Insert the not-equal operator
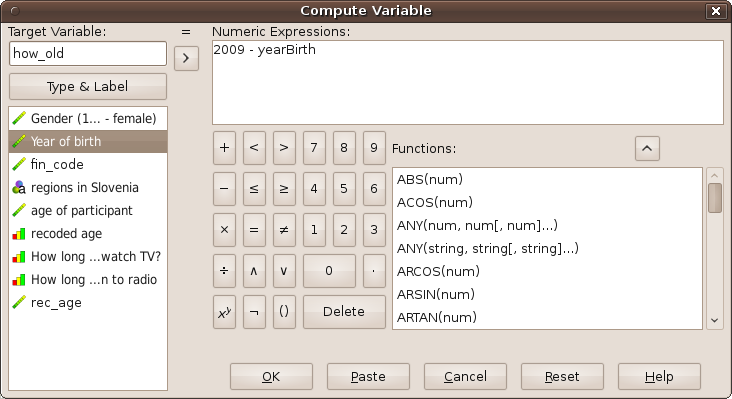Screen dimensions: 732x399 [284, 230]
